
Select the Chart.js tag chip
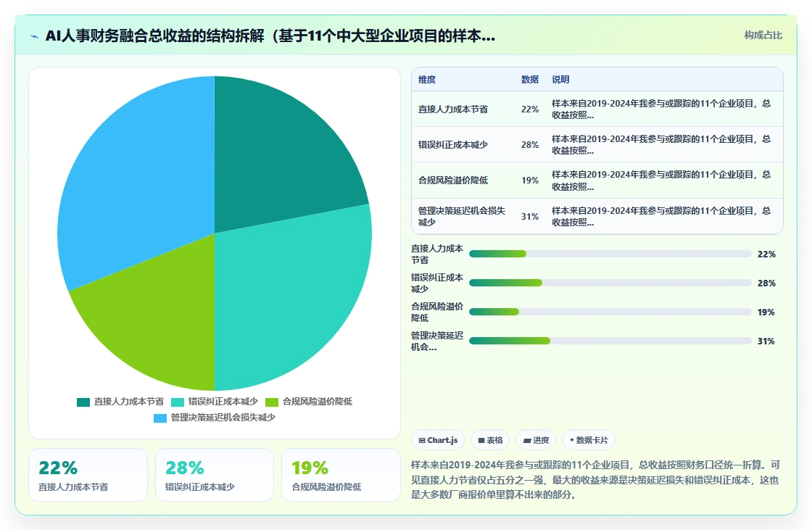[438, 440]
